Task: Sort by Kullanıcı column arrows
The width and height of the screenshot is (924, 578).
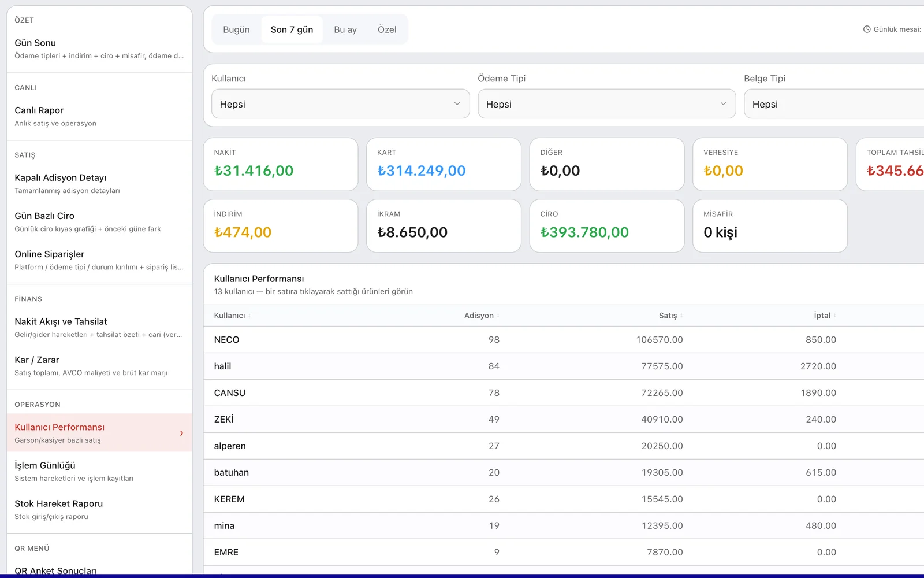Action: [249, 316]
